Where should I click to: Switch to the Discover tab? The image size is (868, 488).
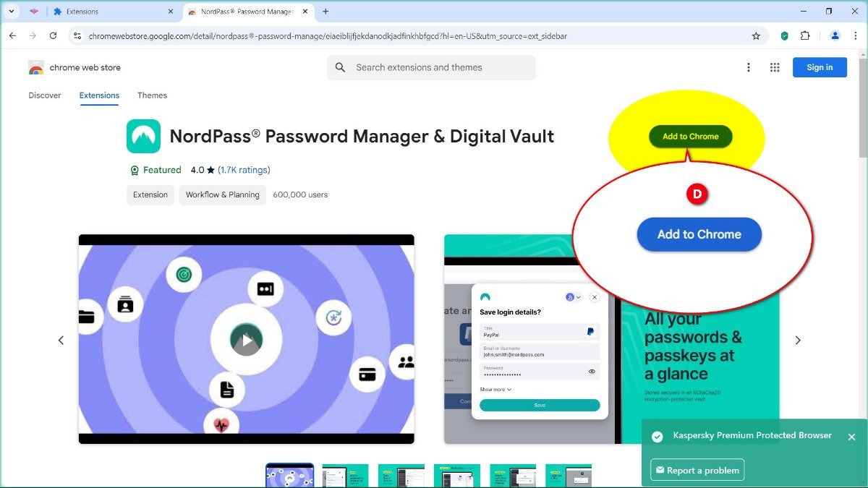45,95
